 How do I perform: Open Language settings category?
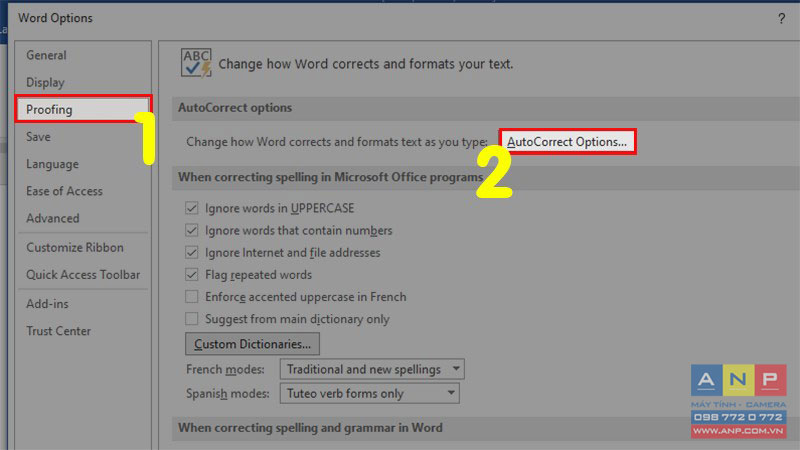click(x=53, y=164)
